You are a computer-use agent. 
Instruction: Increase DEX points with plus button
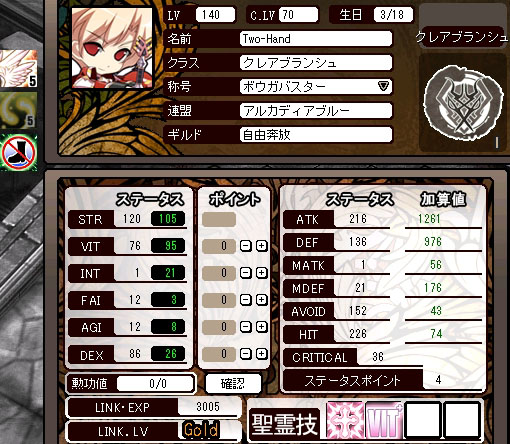coord(262,354)
